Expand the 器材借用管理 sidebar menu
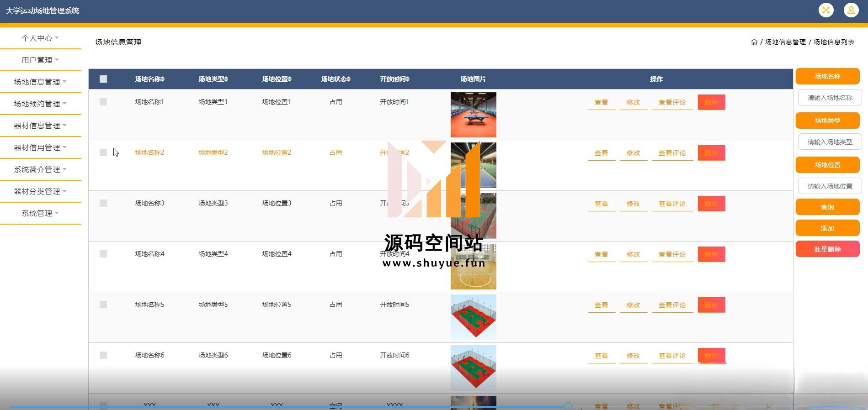The image size is (868, 410). (40, 147)
